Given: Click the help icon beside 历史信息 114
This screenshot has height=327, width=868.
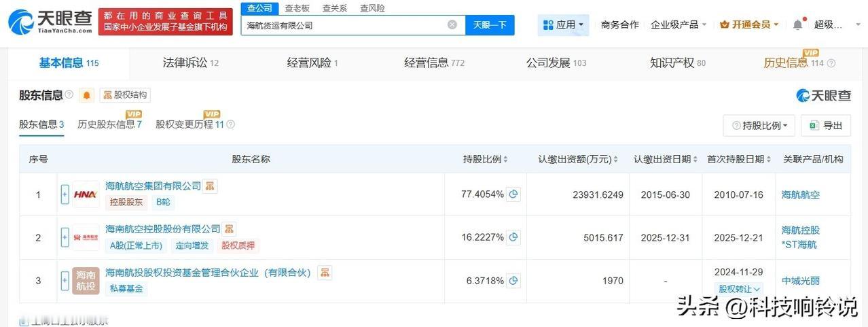Looking at the screenshot, I should click(x=831, y=63).
